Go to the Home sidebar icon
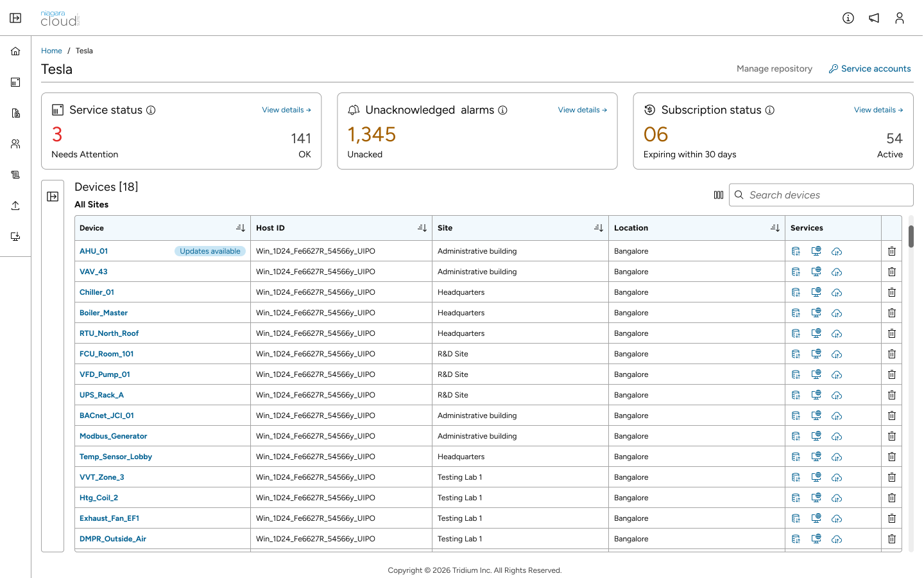This screenshot has width=924, height=578. (x=15, y=51)
